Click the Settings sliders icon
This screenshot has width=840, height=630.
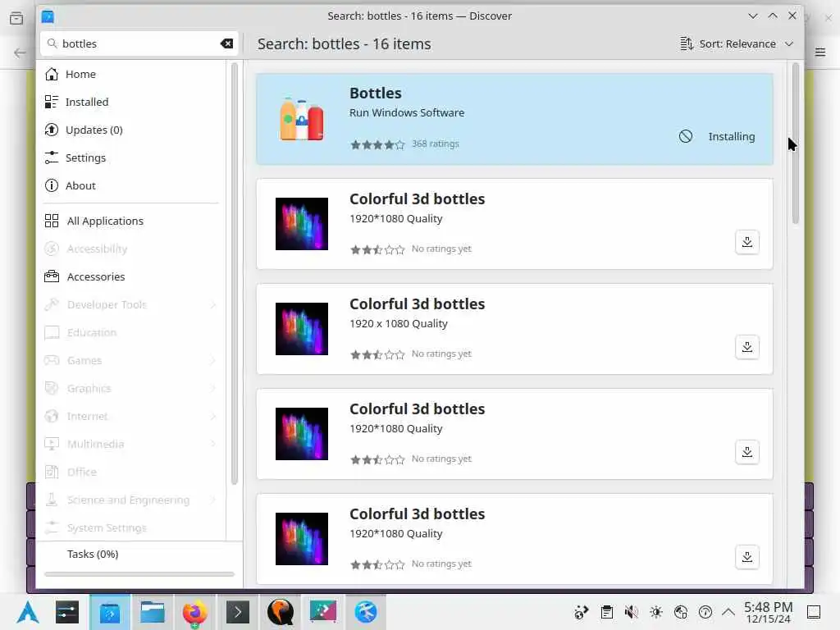52,157
